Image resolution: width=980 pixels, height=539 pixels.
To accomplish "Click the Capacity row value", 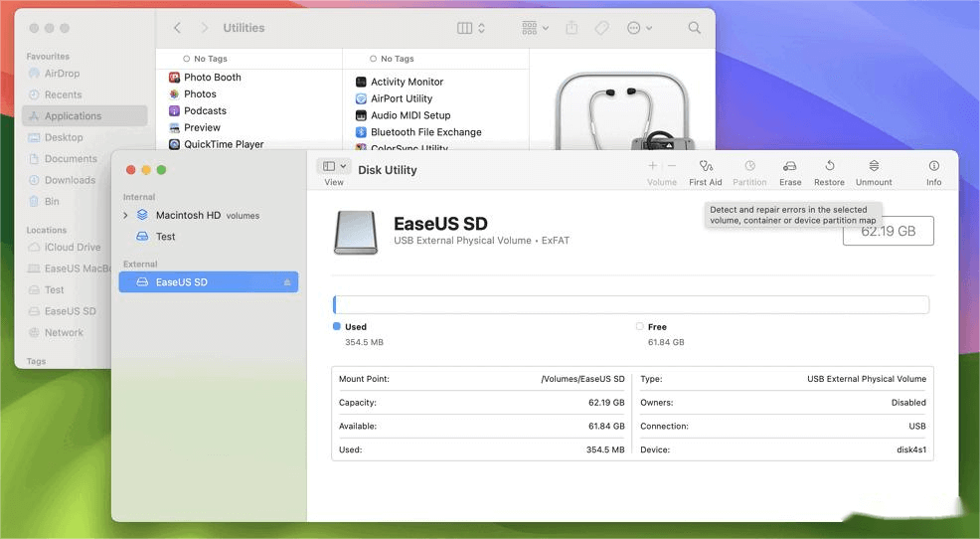I will click(606, 403).
